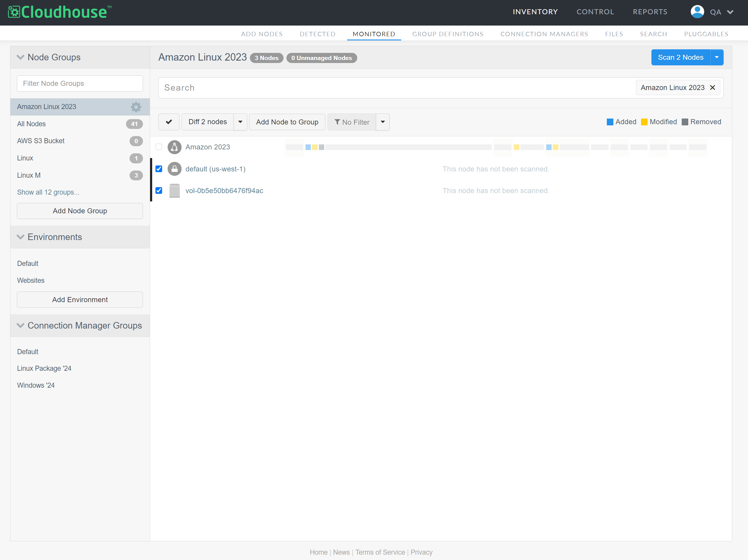Click the yellow Modified legend swatch
This screenshot has height=560, width=748.
tap(644, 122)
